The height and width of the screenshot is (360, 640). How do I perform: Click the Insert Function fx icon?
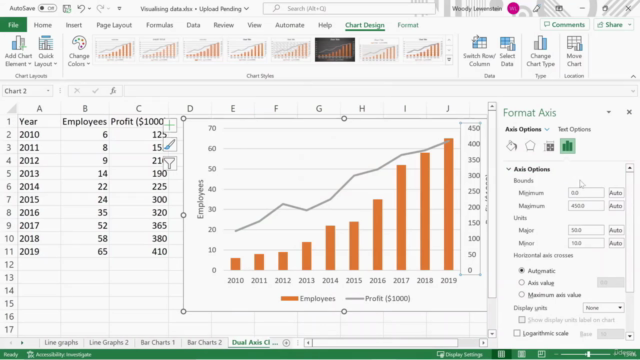(x=113, y=91)
